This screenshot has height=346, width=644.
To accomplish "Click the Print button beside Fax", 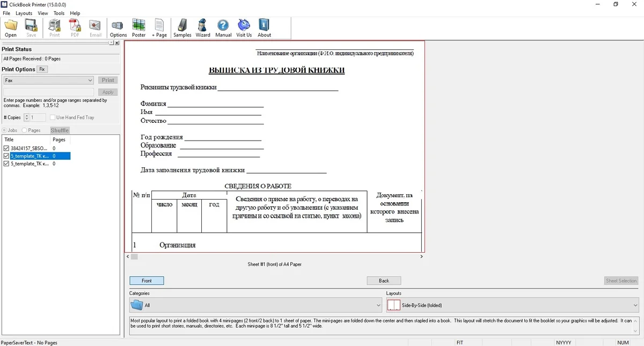I will click(x=108, y=80).
